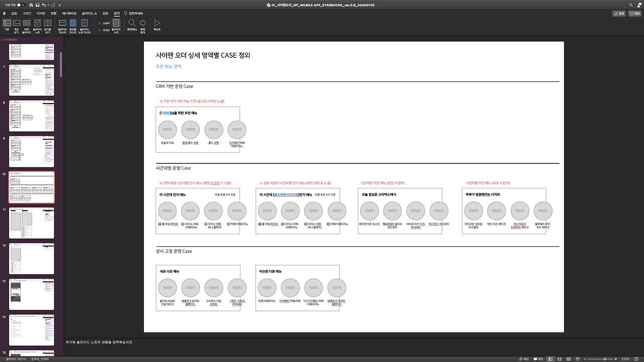Open the 전환 ribbon tab
Viewport: 644px width, 362px height.
(x=53, y=13)
